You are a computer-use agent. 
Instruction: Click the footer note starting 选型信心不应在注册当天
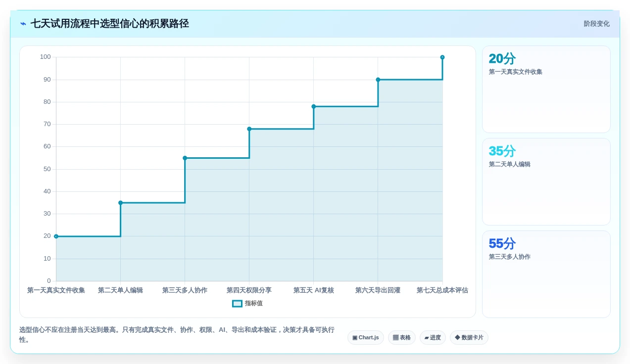click(x=177, y=335)
